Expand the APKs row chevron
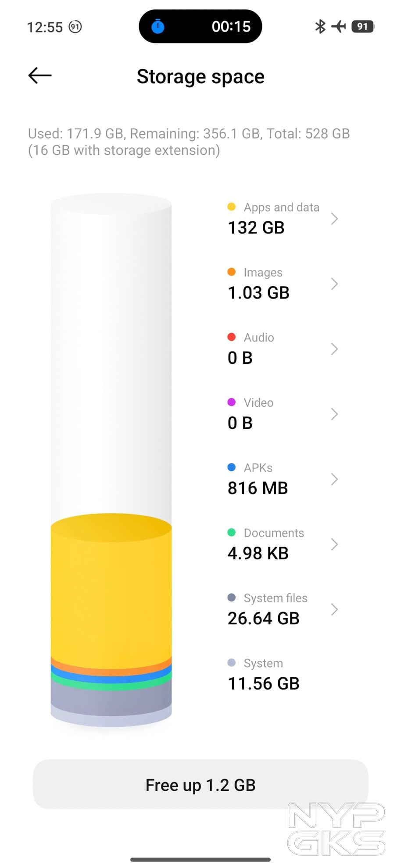The height and width of the screenshot is (868, 401). point(335,479)
